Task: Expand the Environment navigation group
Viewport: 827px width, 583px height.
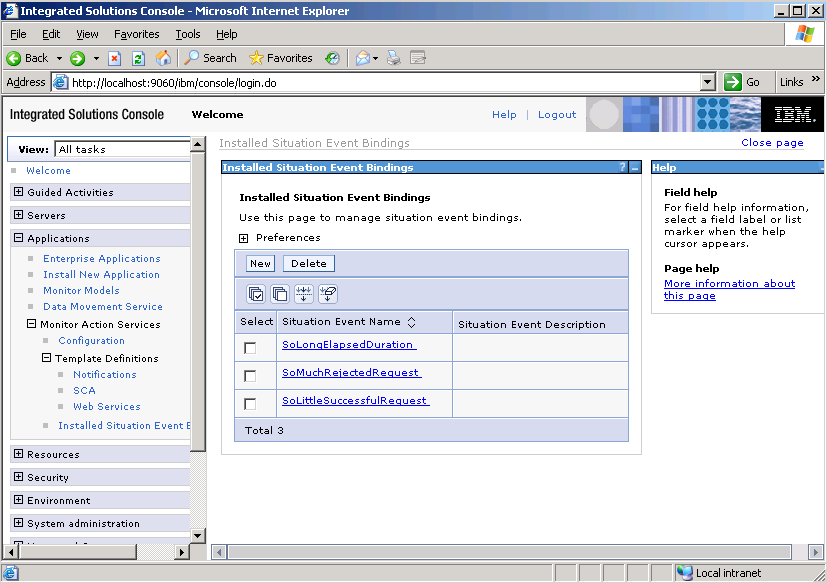Action: pyautogui.click(x=18, y=500)
